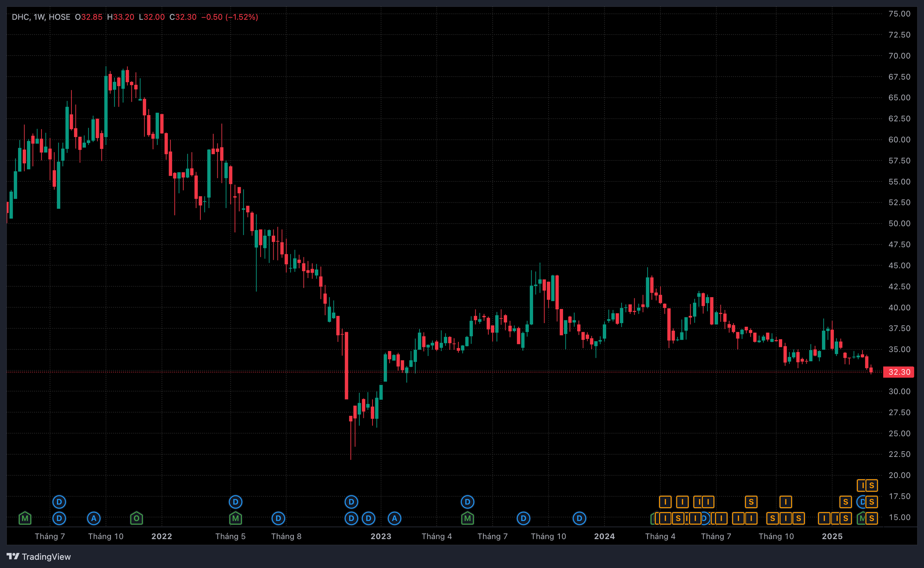Click the Tháng 5 time axis label
Image resolution: width=924 pixels, height=568 pixels.
coord(230,537)
